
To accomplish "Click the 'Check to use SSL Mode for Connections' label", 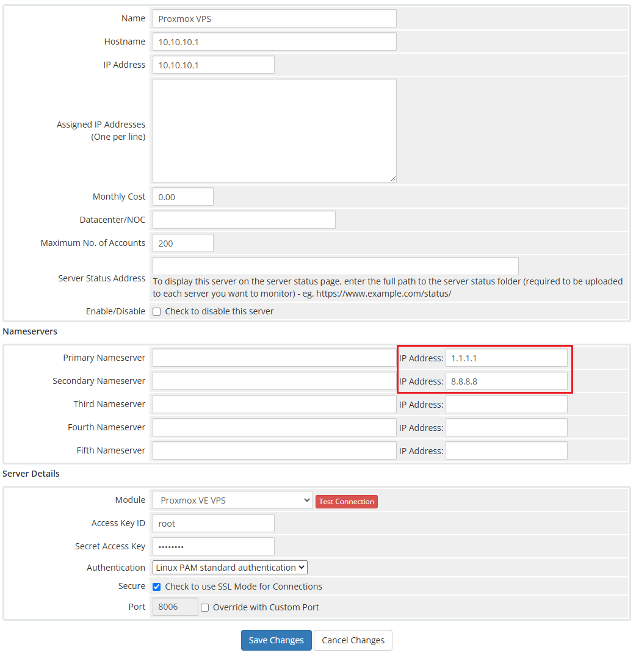I will [x=244, y=587].
